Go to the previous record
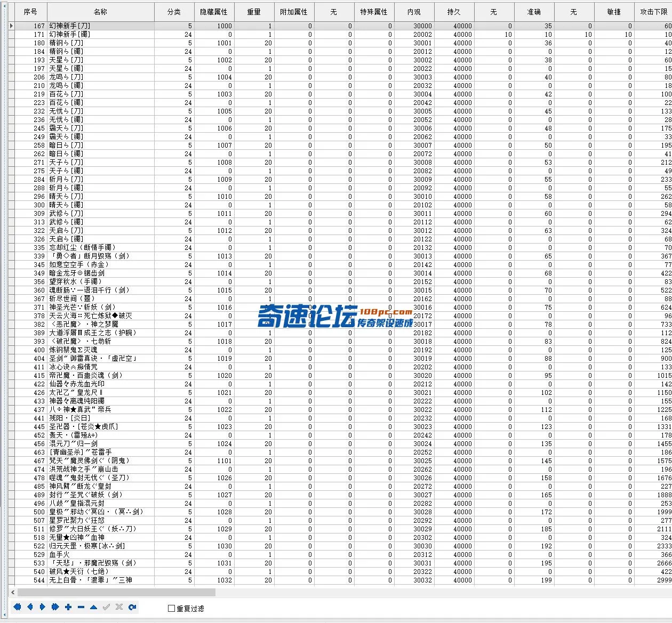Screen dimensions: 672x623 [30, 607]
